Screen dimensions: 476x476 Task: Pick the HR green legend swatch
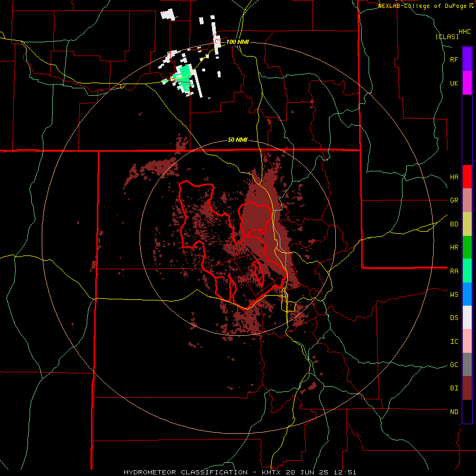coord(467,248)
